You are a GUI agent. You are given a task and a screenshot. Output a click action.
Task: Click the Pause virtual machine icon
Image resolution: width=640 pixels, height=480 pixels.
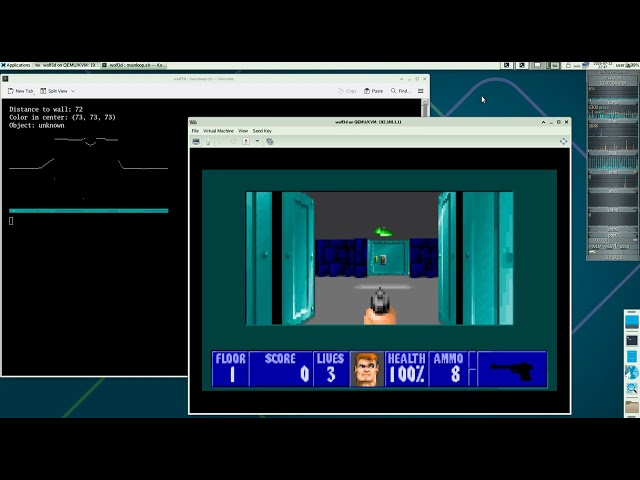(x=233, y=141)
